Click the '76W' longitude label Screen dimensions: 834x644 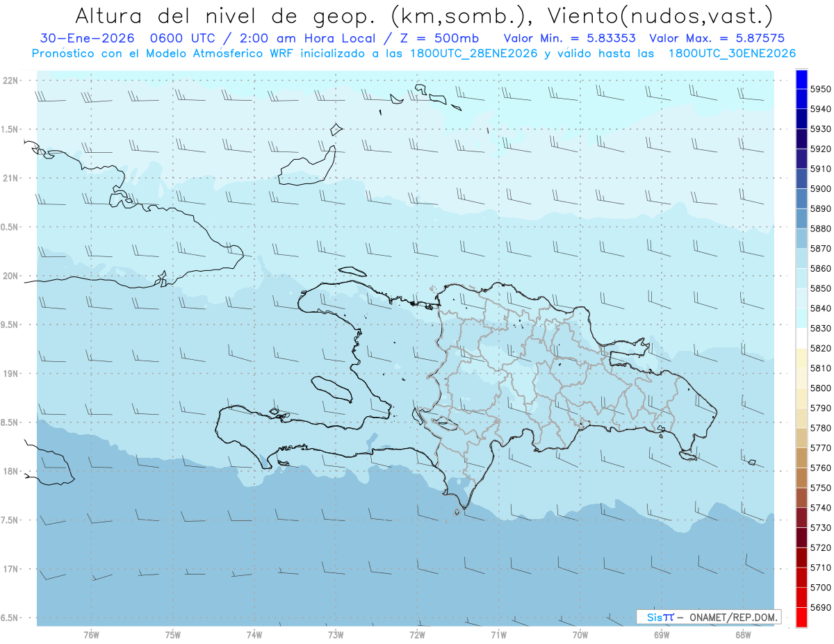(91, 634)
